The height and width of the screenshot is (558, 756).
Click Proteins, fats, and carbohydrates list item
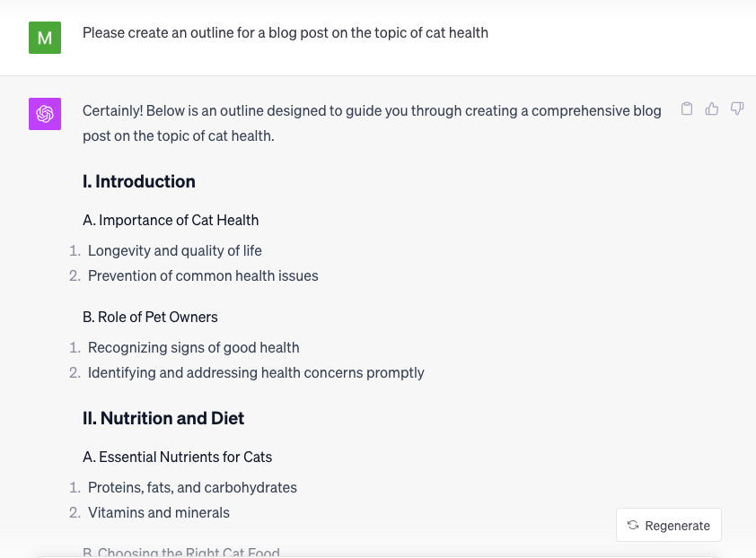(x=192, y=487)
